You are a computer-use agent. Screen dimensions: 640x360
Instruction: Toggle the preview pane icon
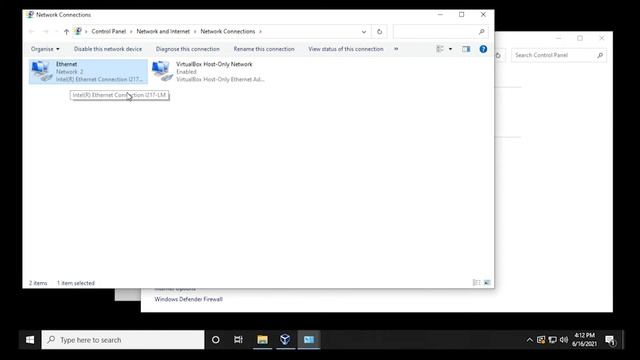[x=466, y=49]
